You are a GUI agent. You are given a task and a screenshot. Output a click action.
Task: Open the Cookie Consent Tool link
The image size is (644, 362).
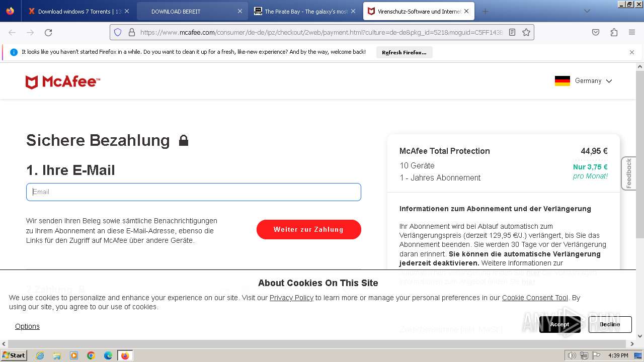[535, 298]
